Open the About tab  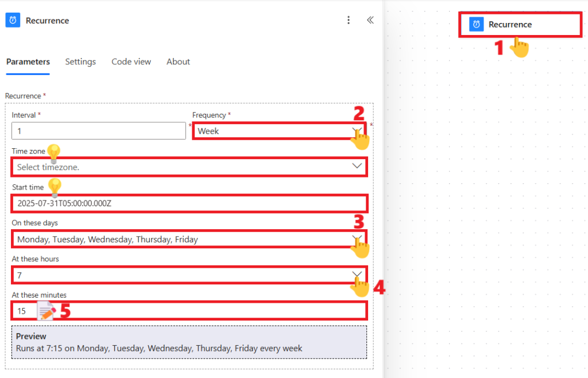tap(178, 62)
